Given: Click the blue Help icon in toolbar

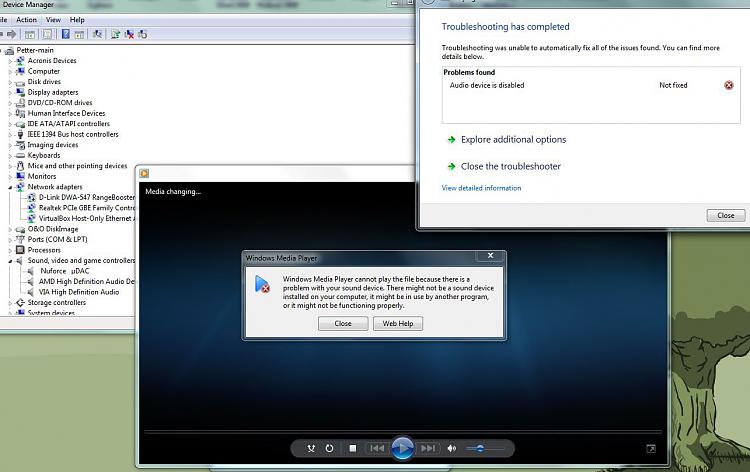Looking at the screenshot, I should [x=66, y=34].
